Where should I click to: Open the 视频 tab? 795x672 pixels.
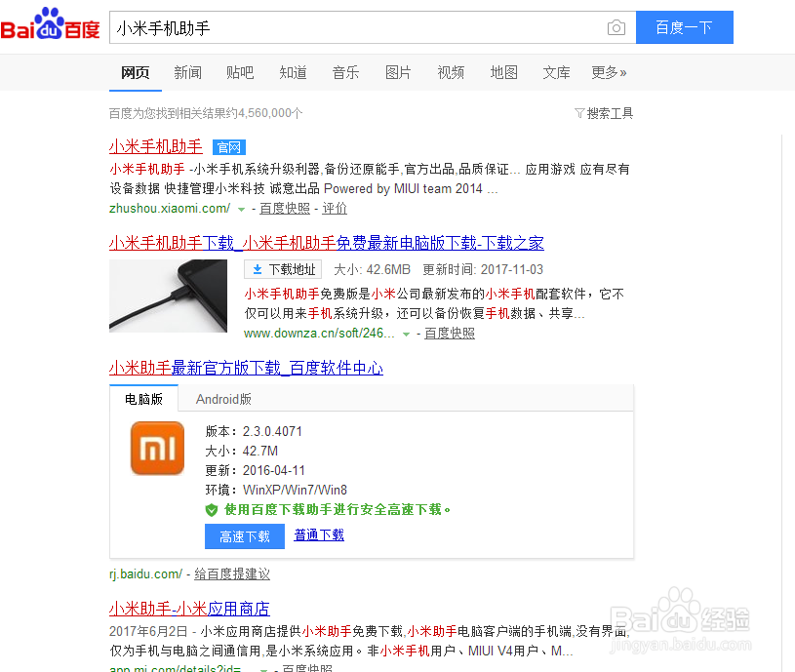451,72
